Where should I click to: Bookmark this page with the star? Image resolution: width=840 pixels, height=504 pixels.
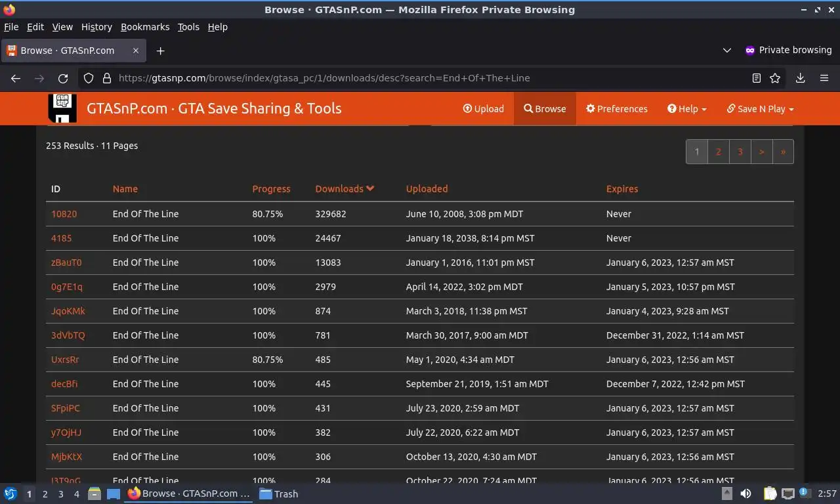775,78
